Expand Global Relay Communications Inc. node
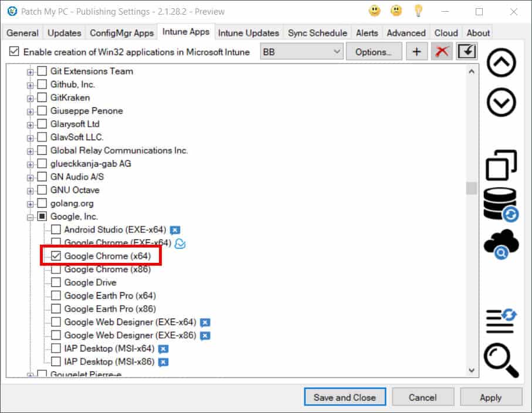 pos(30,151)
